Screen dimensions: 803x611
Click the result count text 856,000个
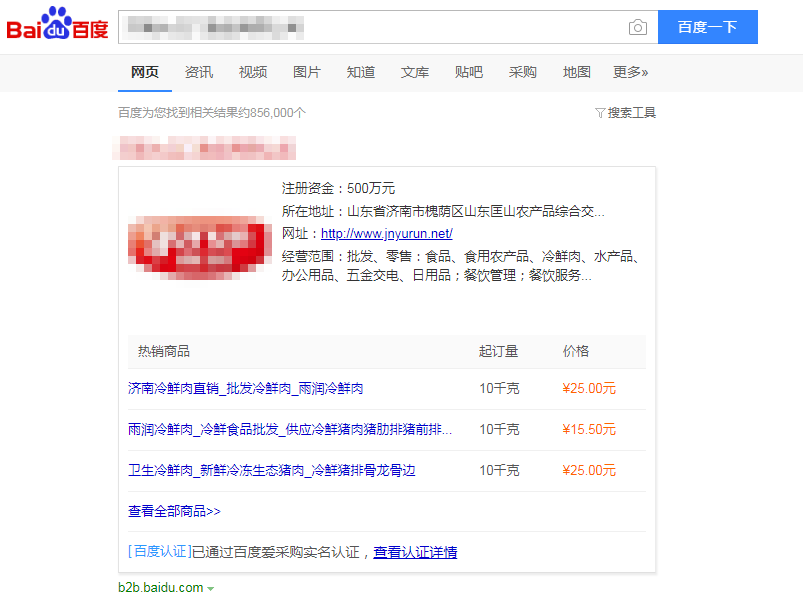click(278, 113)
